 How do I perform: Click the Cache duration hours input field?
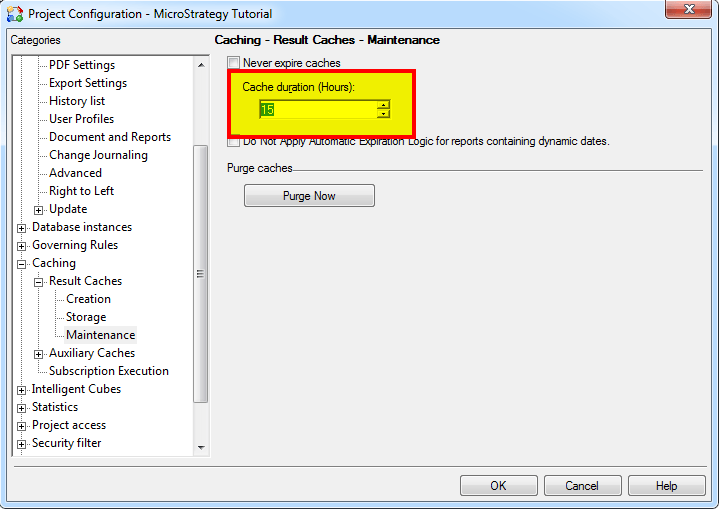317,109
